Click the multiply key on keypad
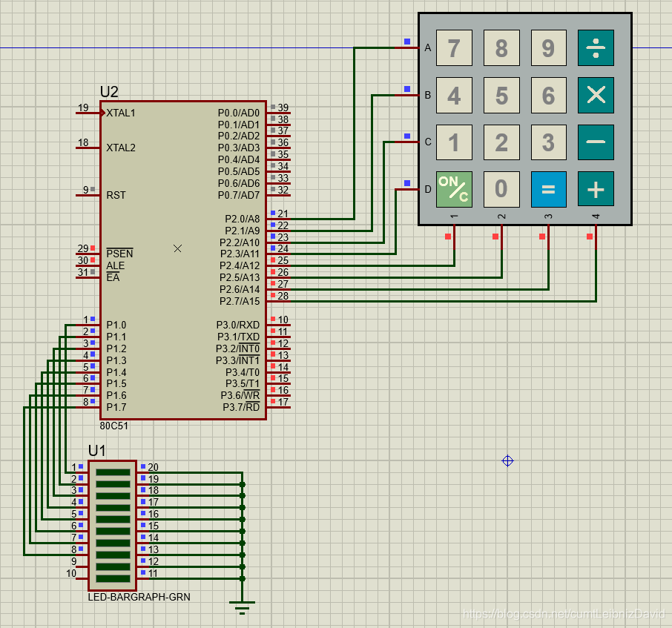672x628 pixels. tap(596, 95)
